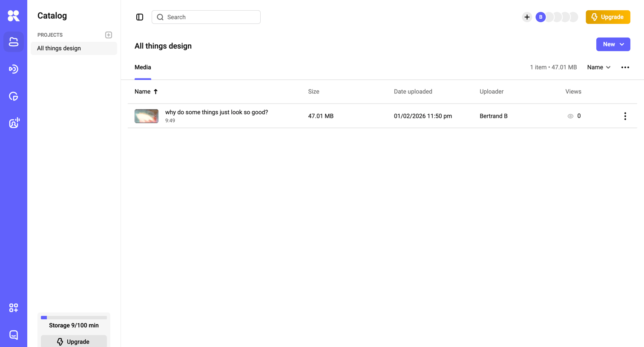Open the analytics pie chart icon

point(14,96)
